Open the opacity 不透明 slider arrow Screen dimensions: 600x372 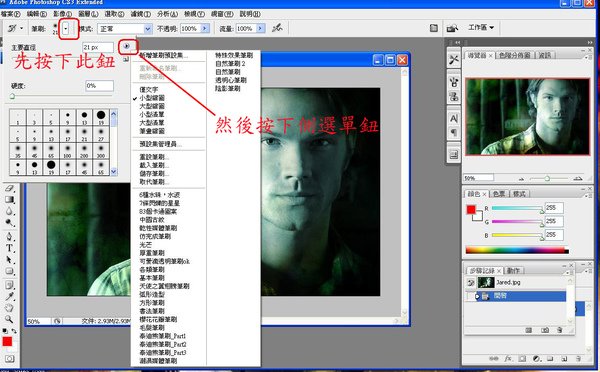205,28
